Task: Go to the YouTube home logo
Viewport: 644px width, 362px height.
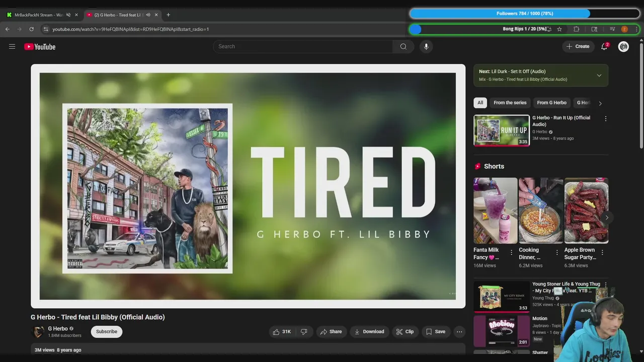Action: click(40, 47)
